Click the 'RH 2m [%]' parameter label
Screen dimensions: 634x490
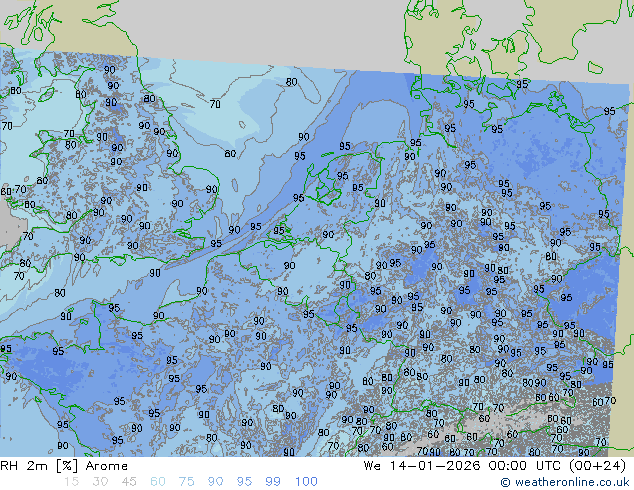(x=39, y=466)
